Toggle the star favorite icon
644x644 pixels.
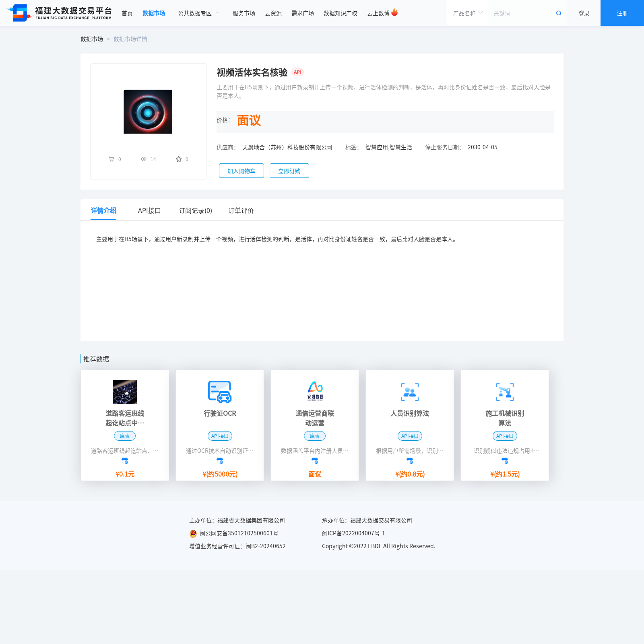179,159
